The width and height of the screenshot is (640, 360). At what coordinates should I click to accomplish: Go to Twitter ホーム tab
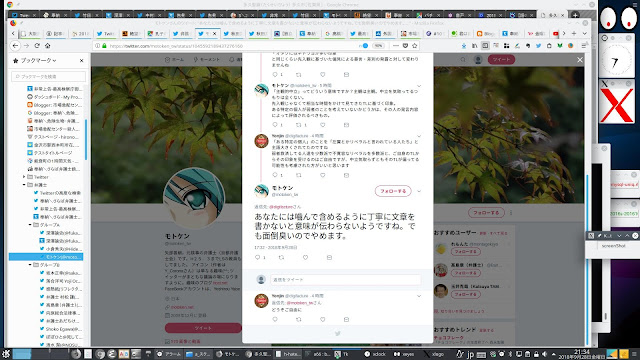[174, 60]
